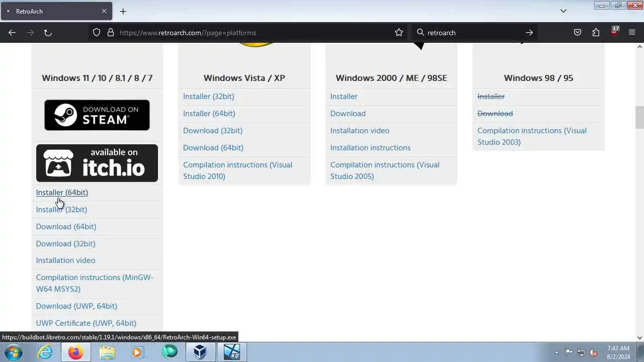
Task: Open Visual Studio 2005 compilation instructions
Action: coord(385,170)
